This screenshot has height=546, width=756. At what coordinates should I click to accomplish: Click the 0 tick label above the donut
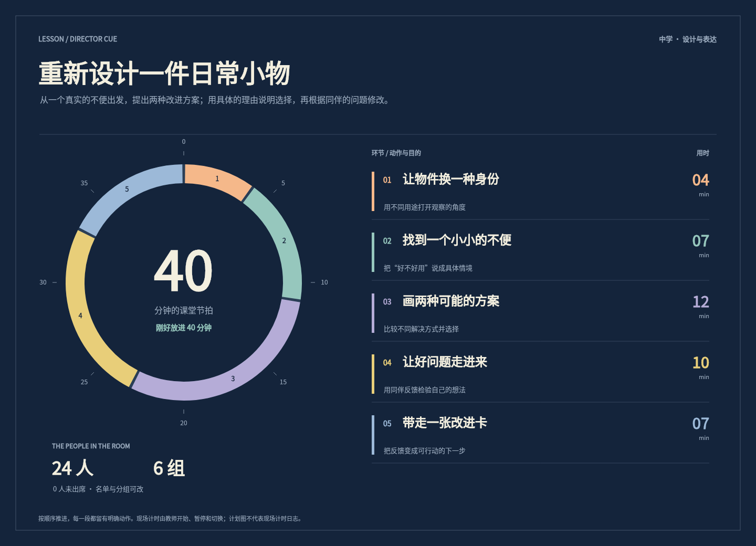(184, 142)
